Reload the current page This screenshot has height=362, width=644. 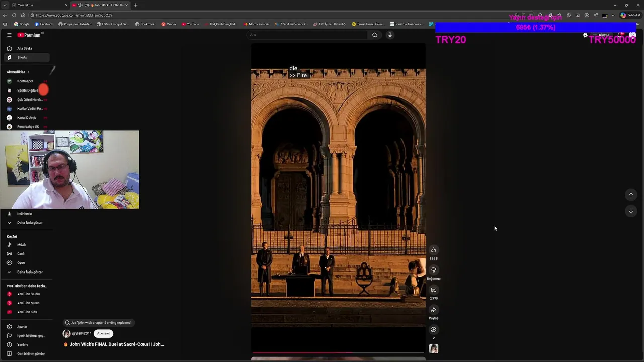tap(14, 15)
